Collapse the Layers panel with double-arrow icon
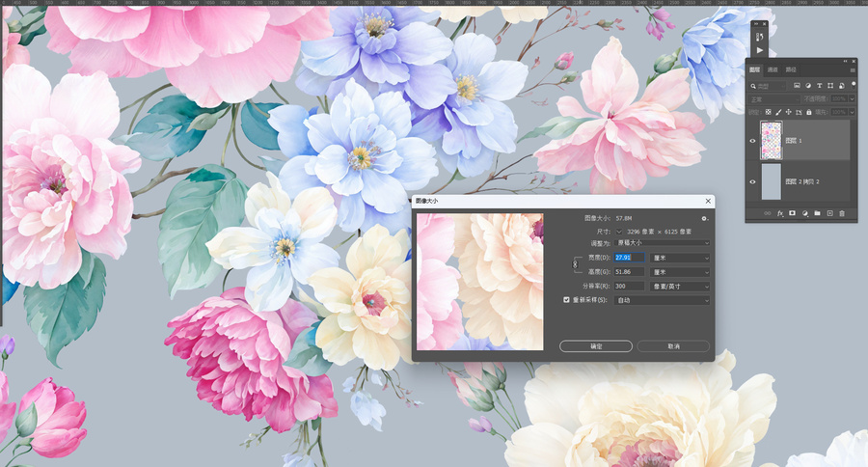The width and height of the screenshot is (868, 467). point(845,62)
